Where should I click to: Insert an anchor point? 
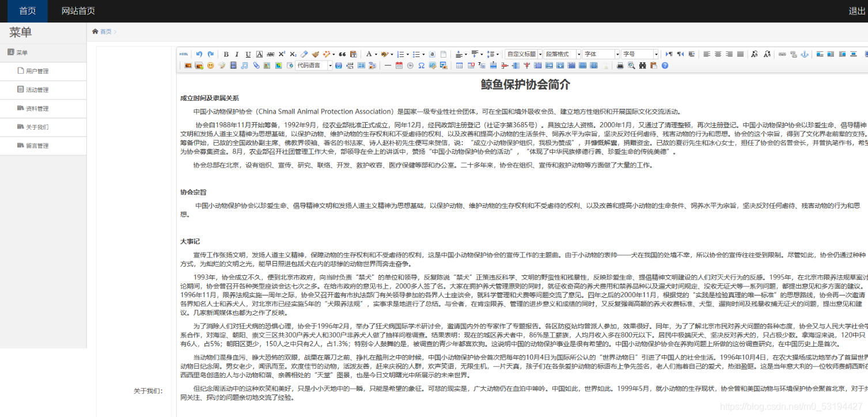click(x=805, y=54)
